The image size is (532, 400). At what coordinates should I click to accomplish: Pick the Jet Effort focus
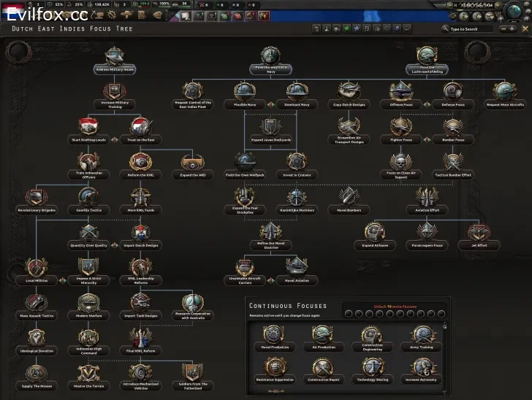point(479,234)
